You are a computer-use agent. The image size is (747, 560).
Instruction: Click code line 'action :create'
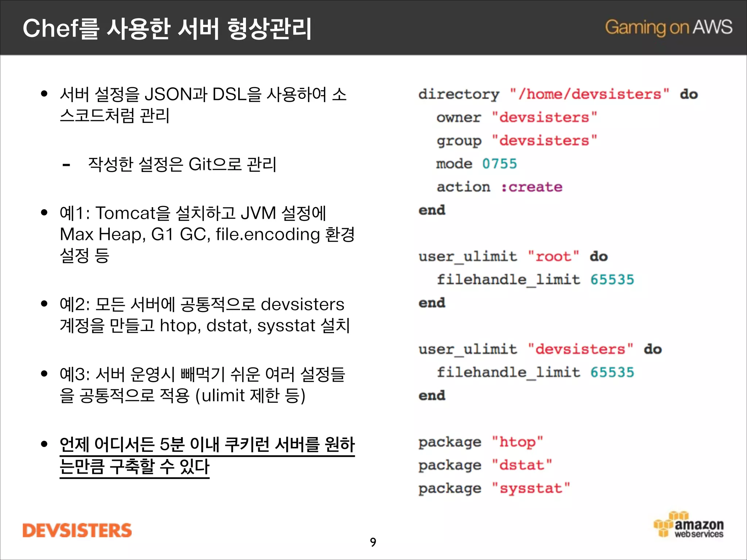click(500, 187)
